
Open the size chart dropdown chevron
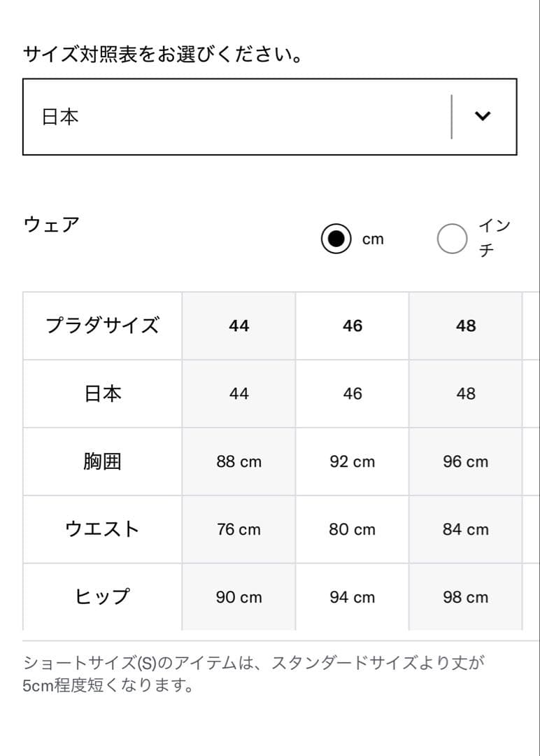(x=483, y=116)
